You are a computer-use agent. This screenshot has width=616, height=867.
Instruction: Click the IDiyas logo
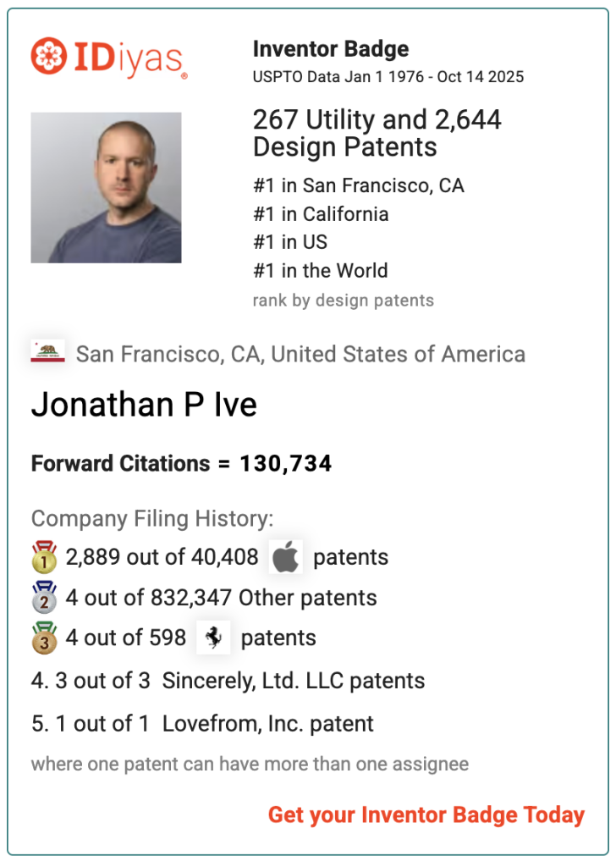[108, 58]
